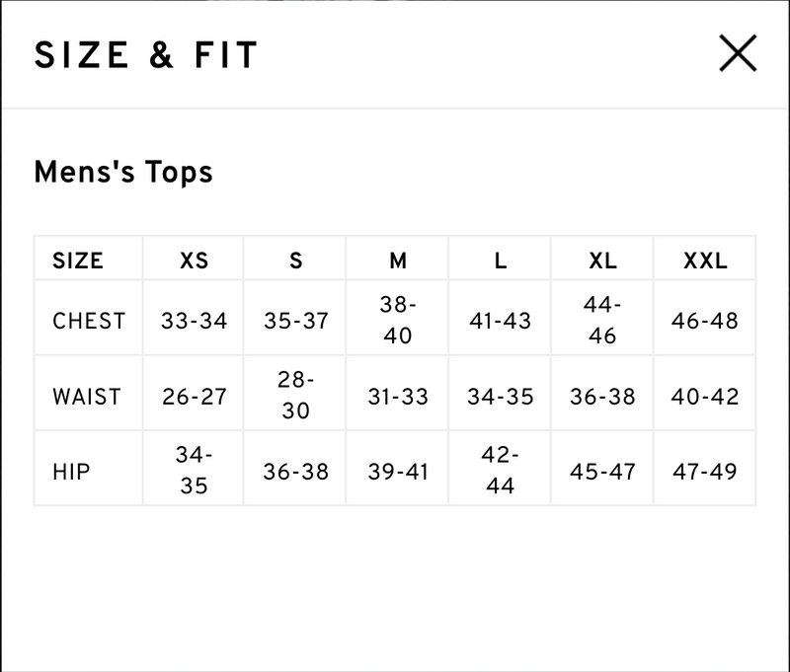Click waist value 40-42 for XXL
This screenshot has width=790, height=672.
point(705,397)
